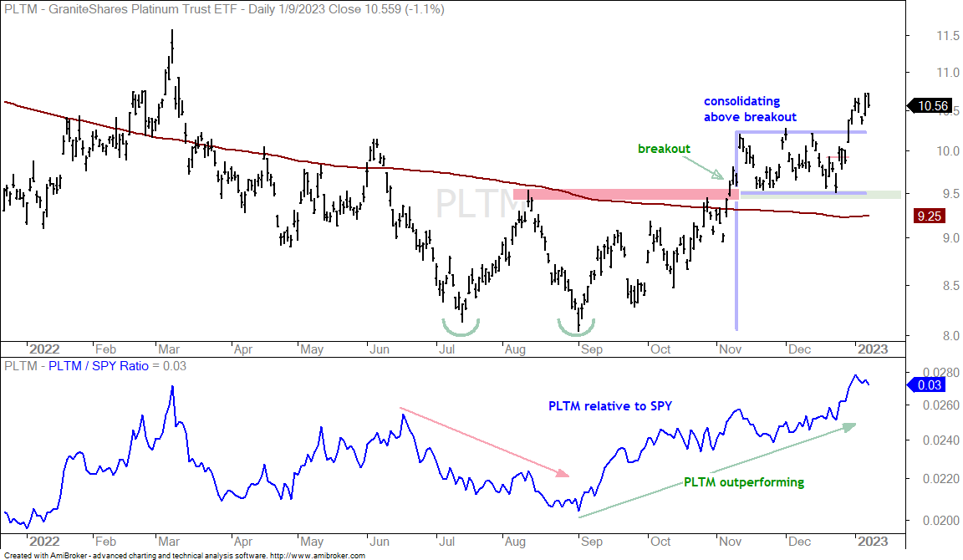The height and width of the screenshot is (560, 963).
Task: Click the 'Mar' label on upper time axis
Action: (x=169, y=349)
